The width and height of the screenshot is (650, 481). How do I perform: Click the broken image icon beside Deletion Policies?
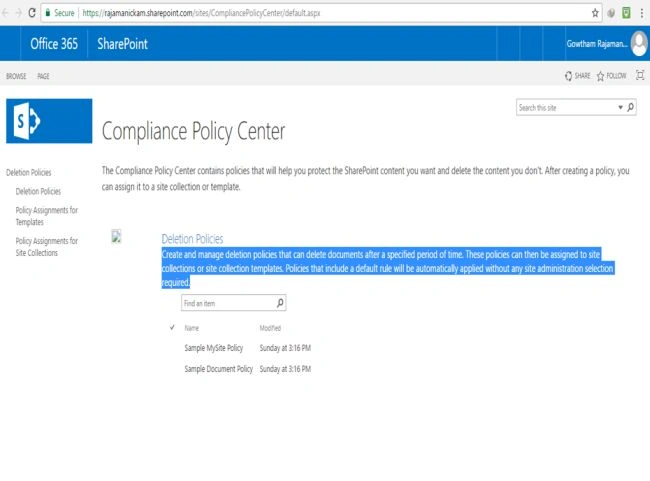[x=116, y=236]
